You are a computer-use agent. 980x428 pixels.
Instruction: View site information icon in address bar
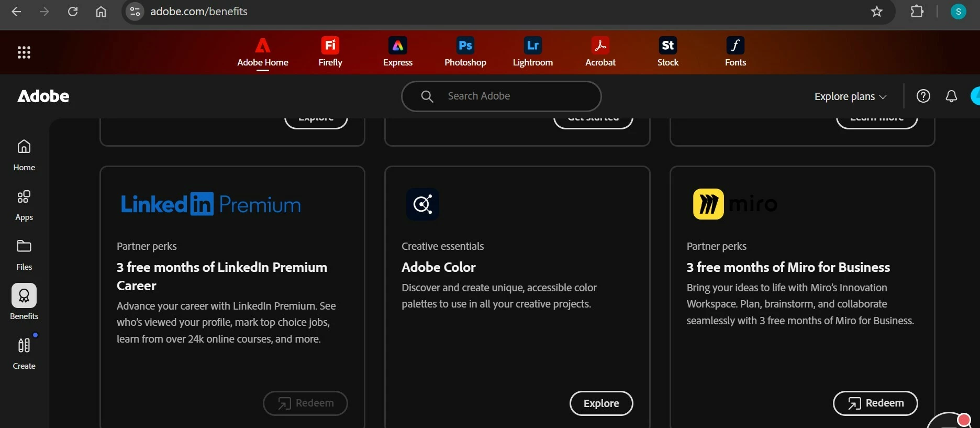[x=135, y=12]
